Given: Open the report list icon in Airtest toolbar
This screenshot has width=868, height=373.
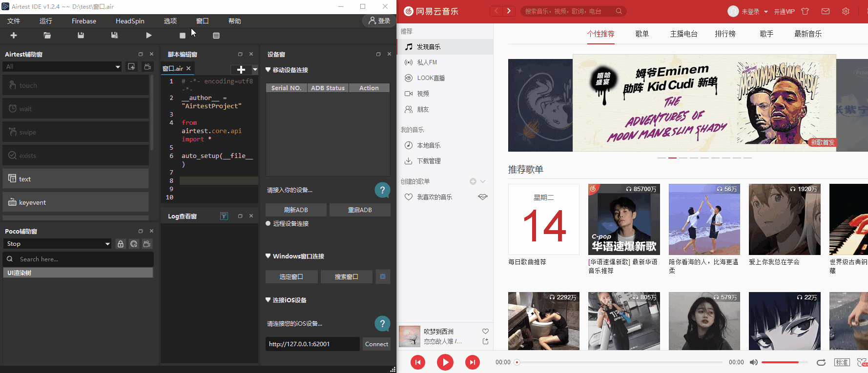Looking at the screenshot, I should coord(216,36).
